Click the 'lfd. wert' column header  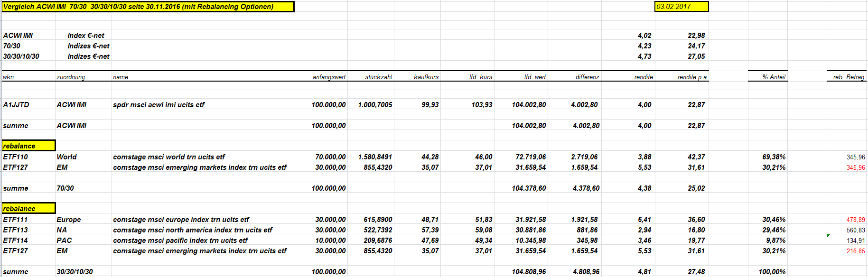pyautogui.click(x=535, y=77)
